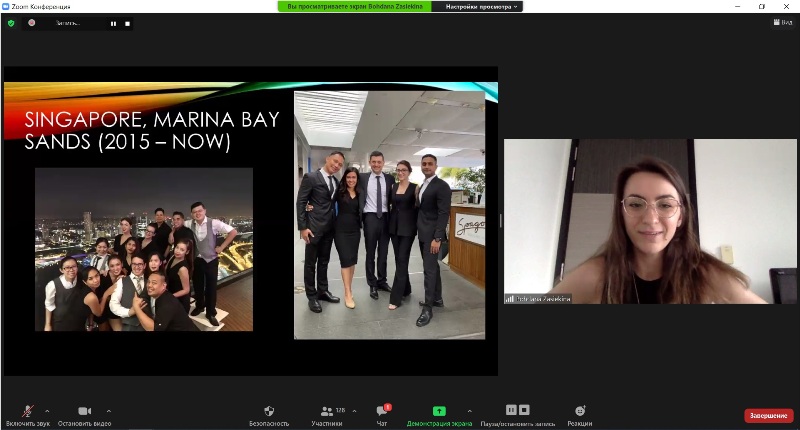Switch layout with the Вид view button
This screenshot has height=430, width=800.
(783, 22)
